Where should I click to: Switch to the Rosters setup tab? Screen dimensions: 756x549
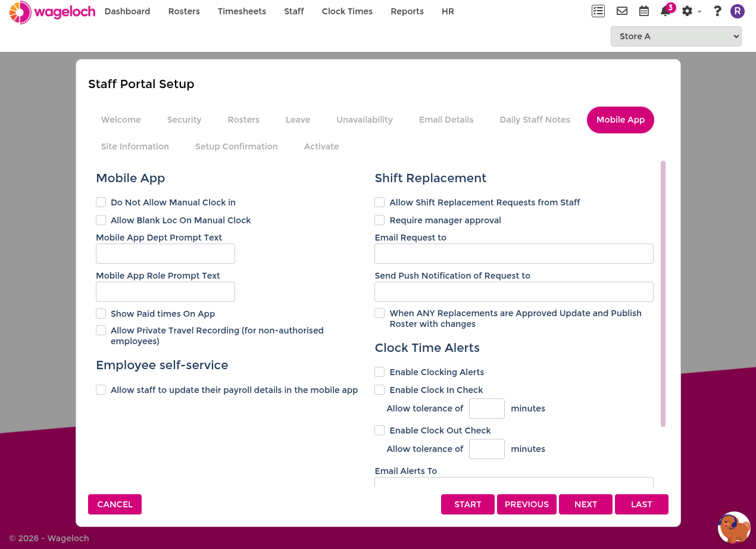243,120
